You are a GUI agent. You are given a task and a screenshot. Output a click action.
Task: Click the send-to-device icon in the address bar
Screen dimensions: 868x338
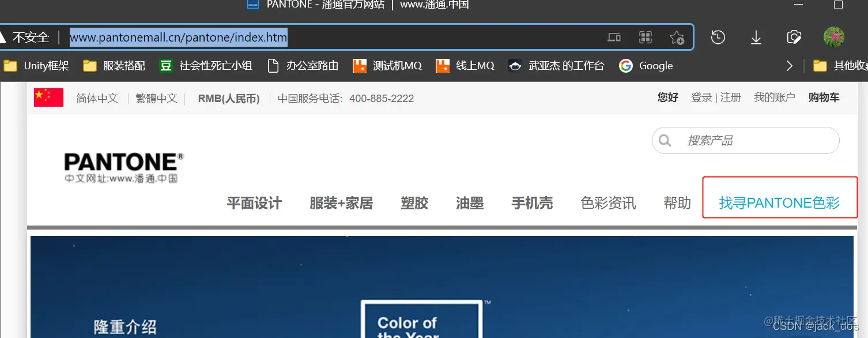tap(614, 37)
